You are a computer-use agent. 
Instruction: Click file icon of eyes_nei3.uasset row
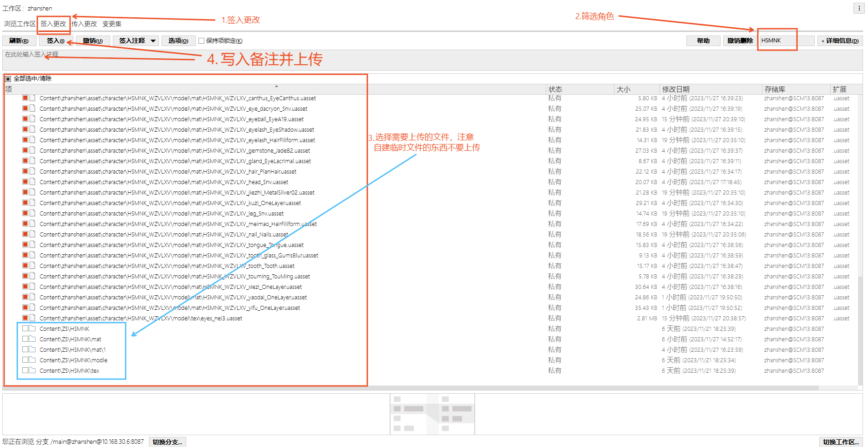33,318
